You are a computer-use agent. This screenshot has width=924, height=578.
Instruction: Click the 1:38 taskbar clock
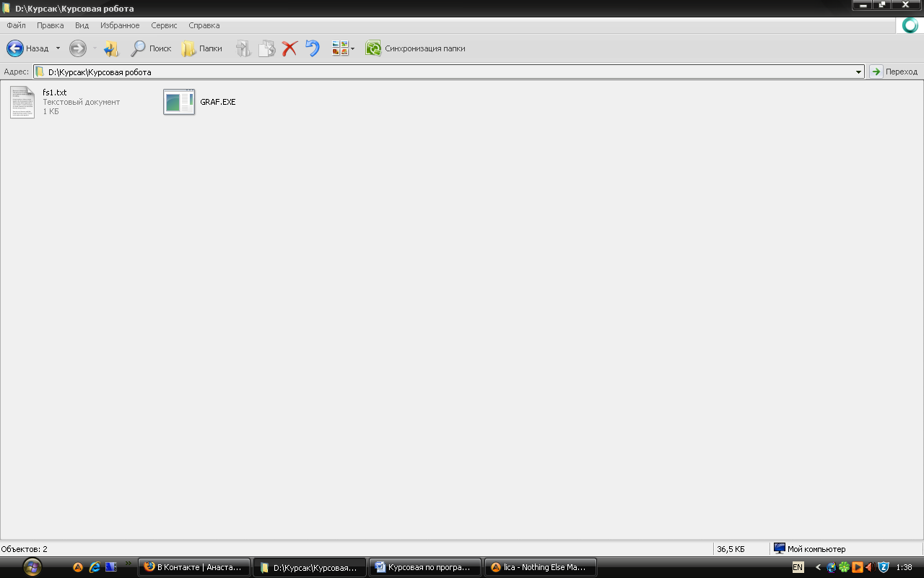click(x=904, y=567)
